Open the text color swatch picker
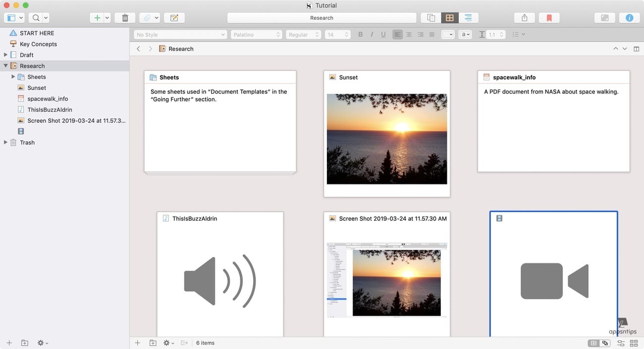This screenshot has width=644, height=349. click(447, 35)
